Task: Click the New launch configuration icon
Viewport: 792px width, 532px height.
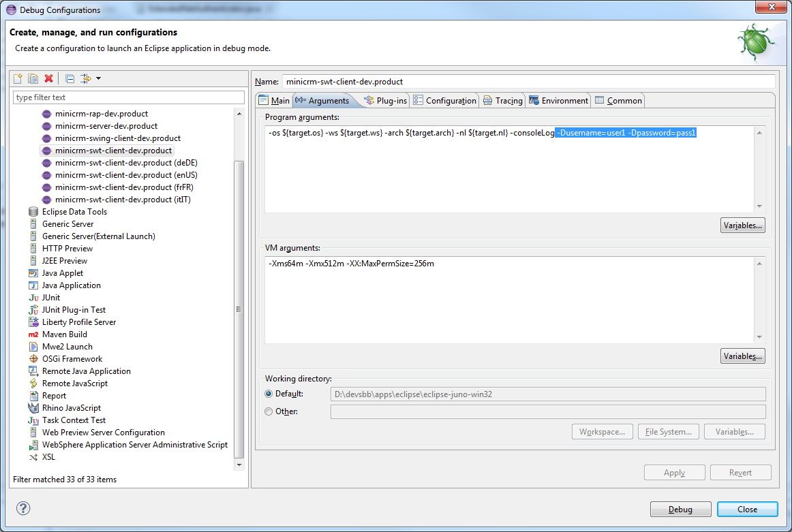Action: click(18, 79)
